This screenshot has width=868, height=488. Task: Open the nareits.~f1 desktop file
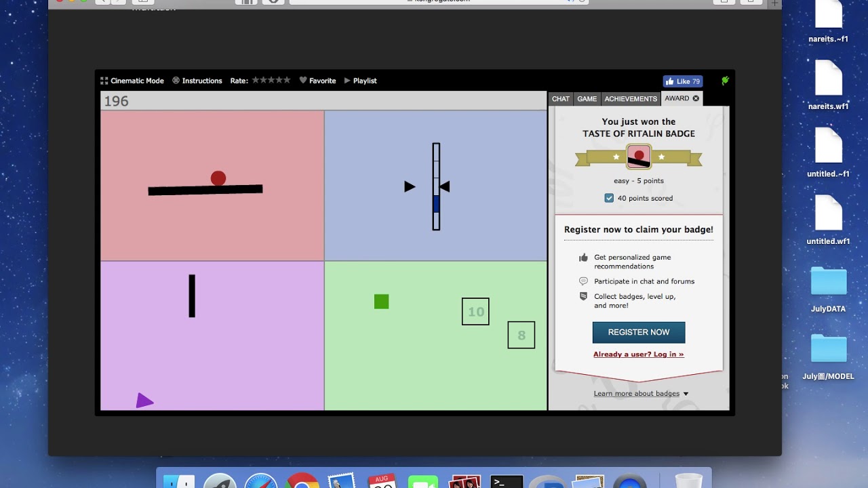pyautogui.click(x=828, y=22)
